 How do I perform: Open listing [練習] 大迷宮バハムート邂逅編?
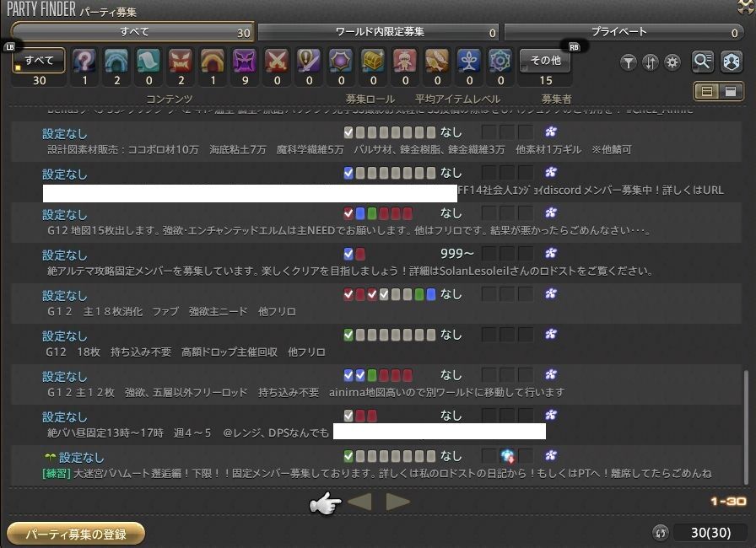[x=376, y=465]
